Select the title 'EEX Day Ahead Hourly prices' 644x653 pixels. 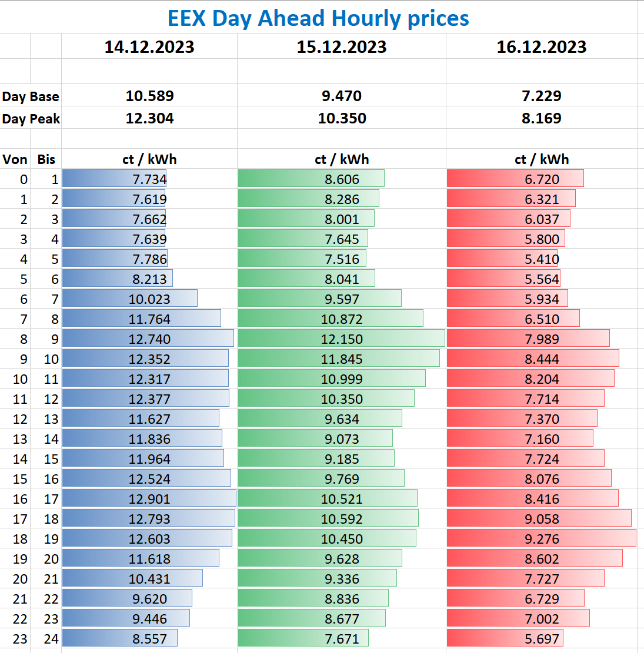[x=318, y=18]
